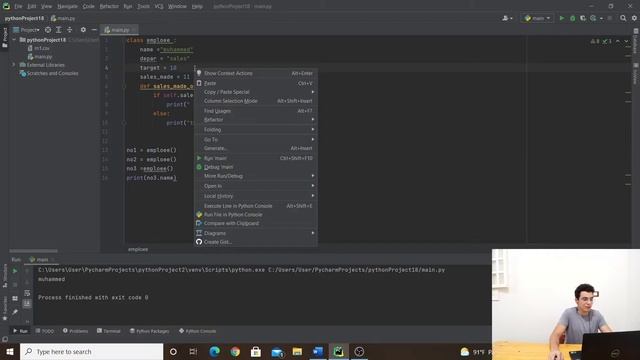The width and height of the screenshot is (640, 360).
Task: Collapse the pythonProject18 tree node
Action: pos(14,40)
